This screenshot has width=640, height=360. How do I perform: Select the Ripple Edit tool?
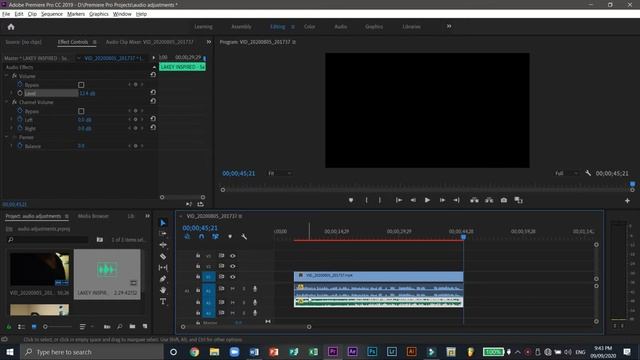tap(163, 245)
